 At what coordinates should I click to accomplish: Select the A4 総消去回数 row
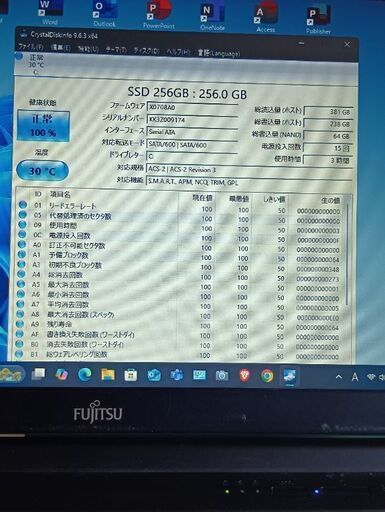tap(180, 276)
